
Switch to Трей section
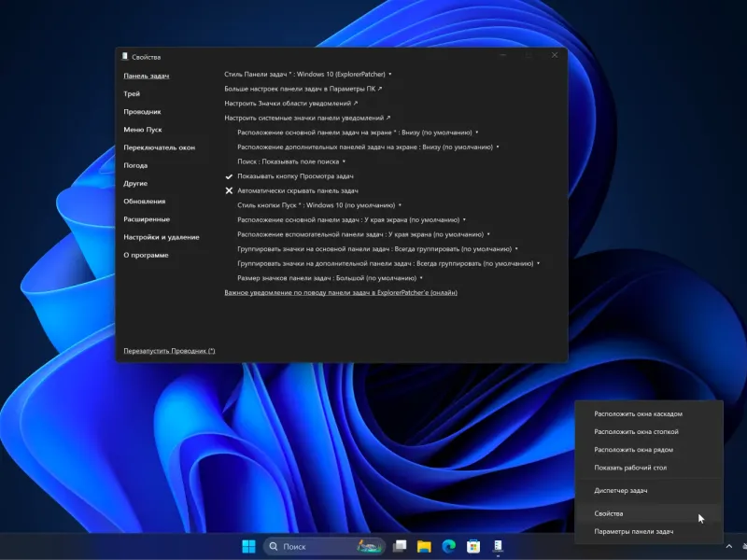132,94
